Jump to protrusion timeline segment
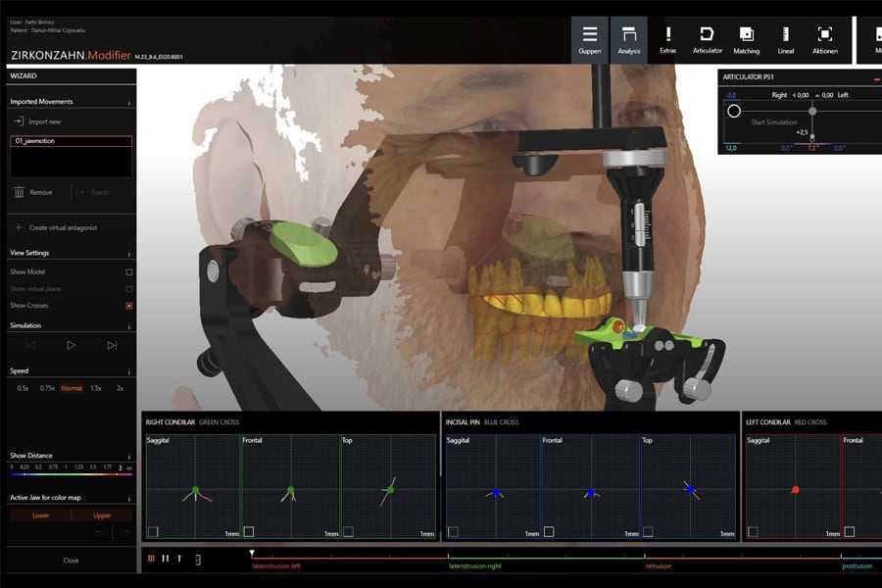 point(857,566)
